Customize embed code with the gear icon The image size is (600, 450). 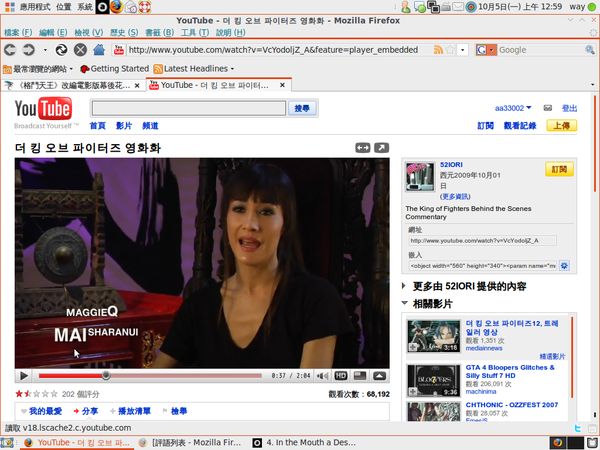click(x=564, y=265)
